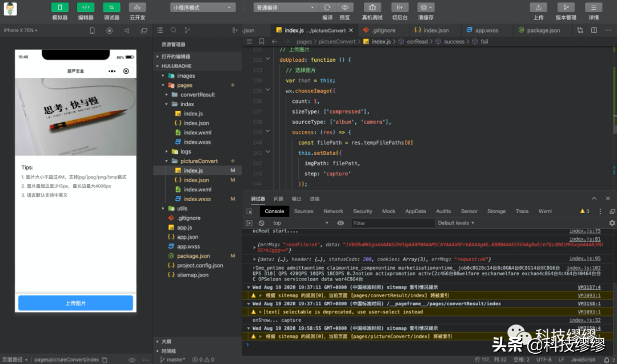This screenshot has height=364, width=617.
Task: Clear the console with the ban icon
Action: (262, 223)
